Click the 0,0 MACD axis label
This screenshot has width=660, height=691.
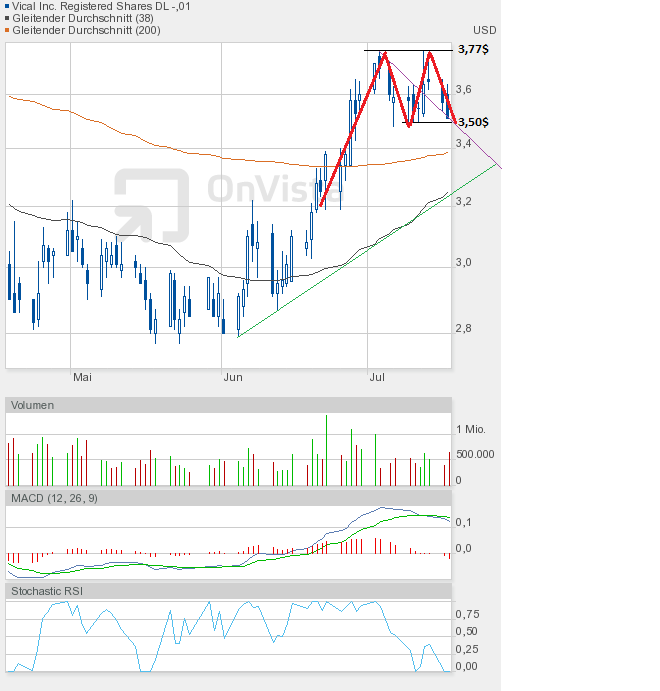click(463, 548)
